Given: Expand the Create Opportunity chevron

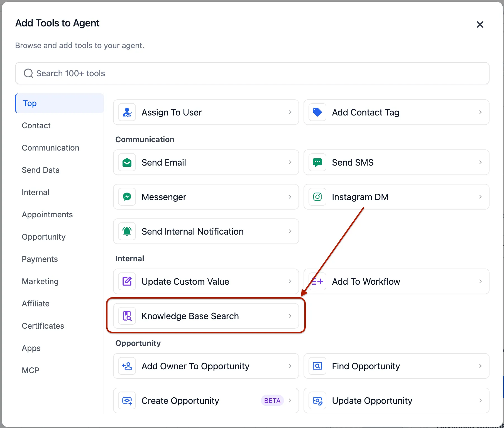Looking at the screenshot, I should tap(290, 400).
